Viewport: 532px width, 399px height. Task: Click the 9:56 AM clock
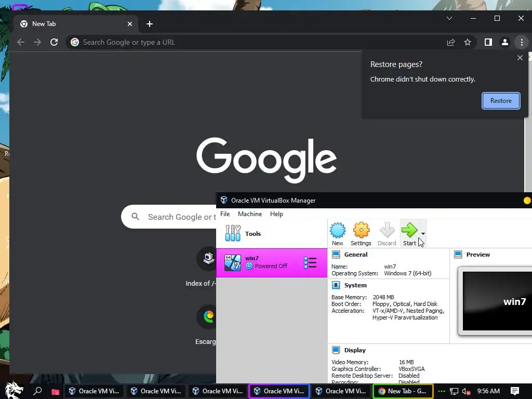pyautogui.click(x=488, y=391)
